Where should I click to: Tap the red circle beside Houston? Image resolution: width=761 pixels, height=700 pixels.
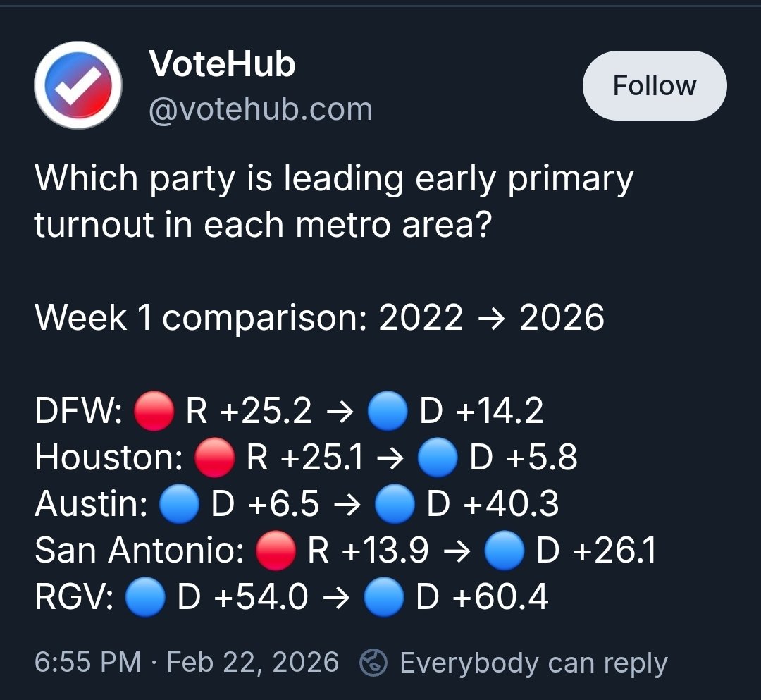214,458
